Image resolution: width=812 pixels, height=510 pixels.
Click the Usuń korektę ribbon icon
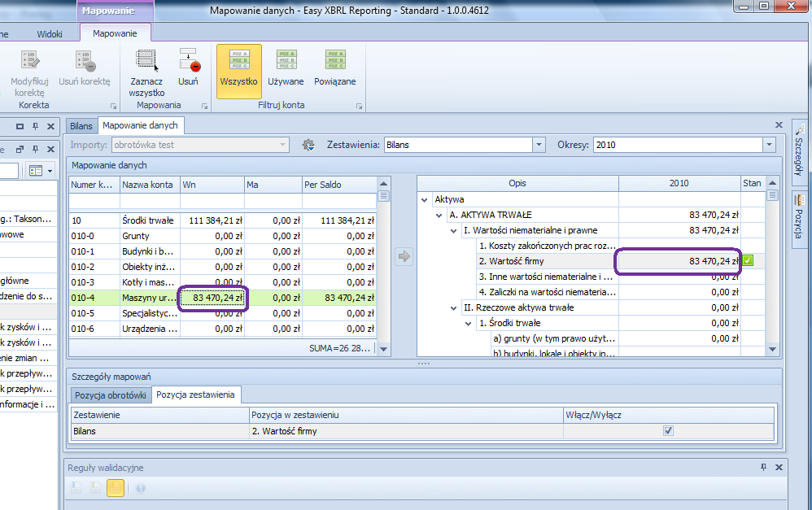(85, 60)
